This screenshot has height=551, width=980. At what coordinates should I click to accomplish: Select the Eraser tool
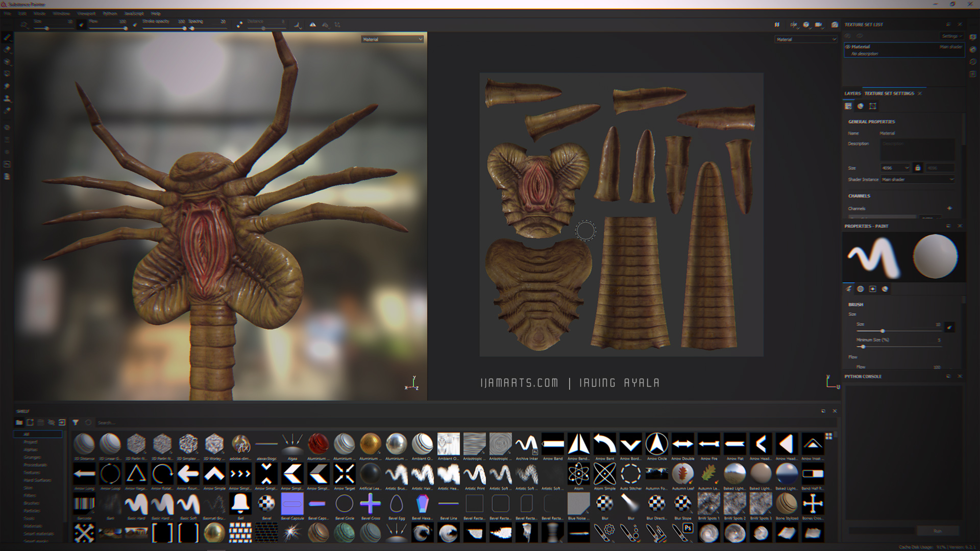pos(7,49)
